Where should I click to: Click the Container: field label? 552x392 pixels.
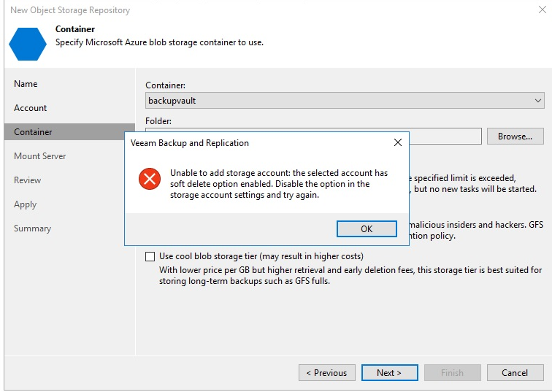pos(166,85)
